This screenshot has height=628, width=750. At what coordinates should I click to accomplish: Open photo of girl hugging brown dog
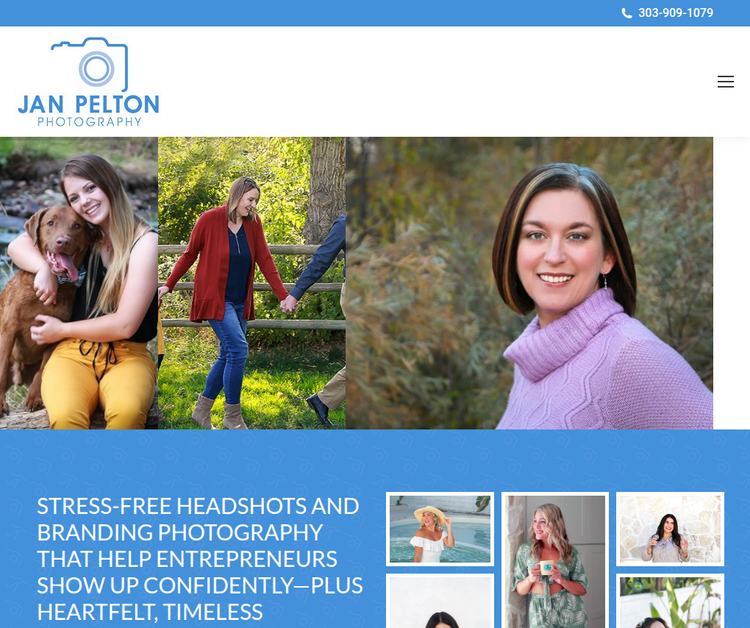coord(78,283)
